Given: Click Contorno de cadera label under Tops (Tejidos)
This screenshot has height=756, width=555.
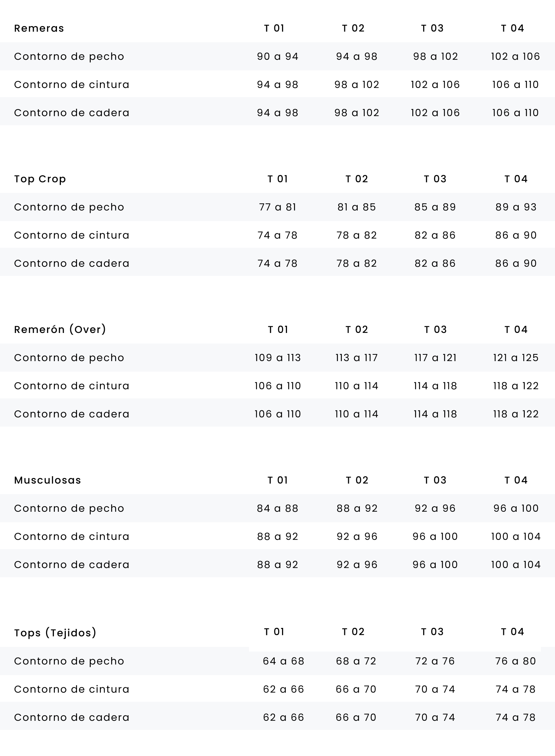Looking at the screenshot, I should click(72, 717).
